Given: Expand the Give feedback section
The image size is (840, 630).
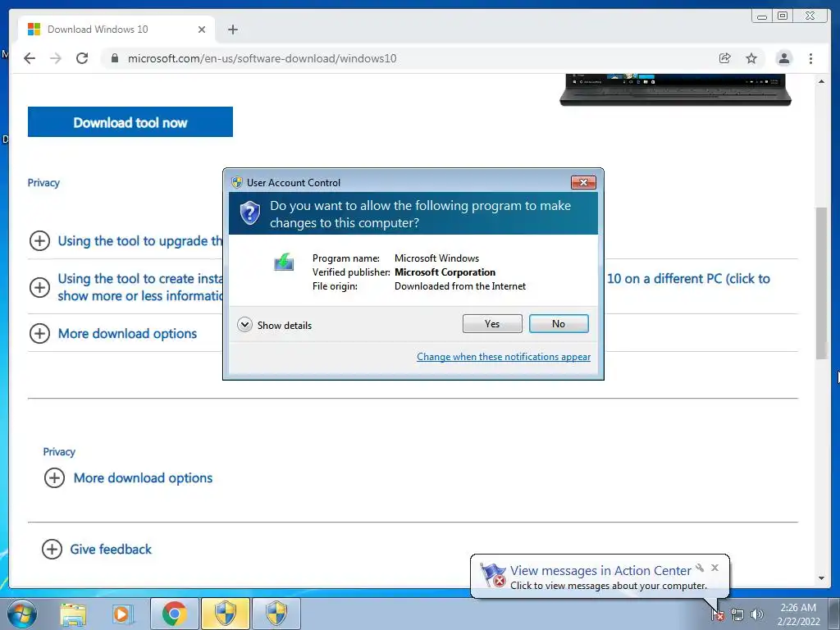Looking at the screenshot, I should pyautogui.click(x=52, y=549).
